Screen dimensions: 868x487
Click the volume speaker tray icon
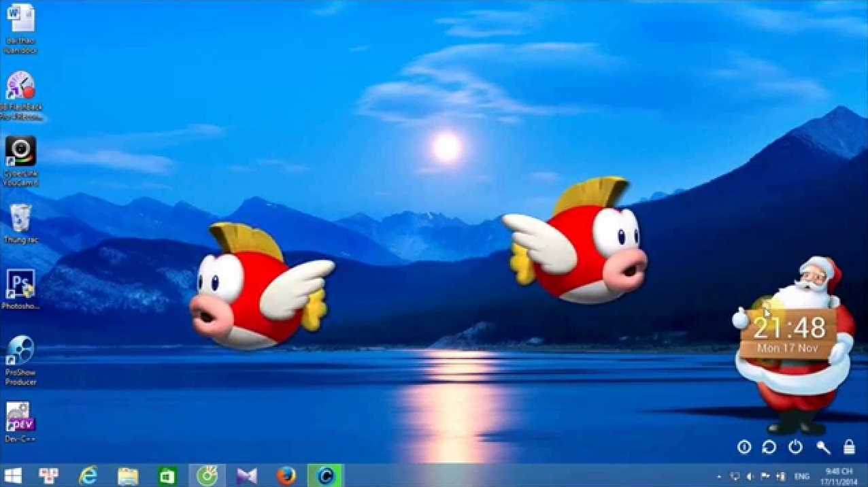coord(750,476)
